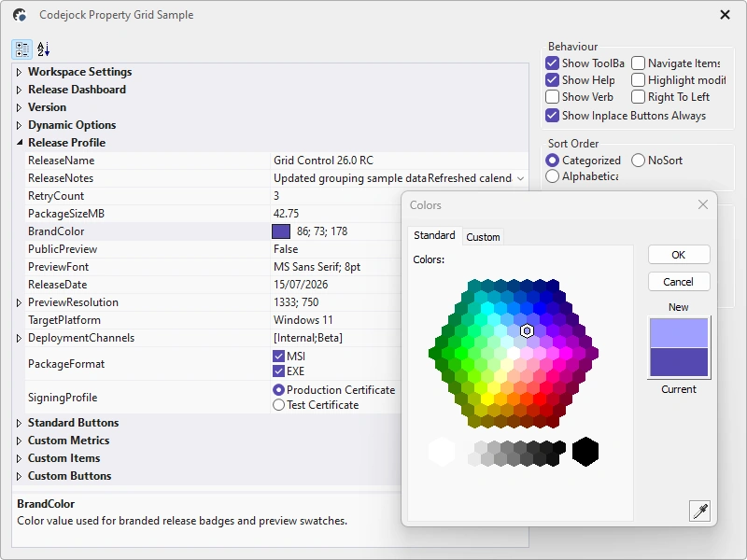Enable Right To Left checkbox
747x560 pixels.
coord(638,97)
